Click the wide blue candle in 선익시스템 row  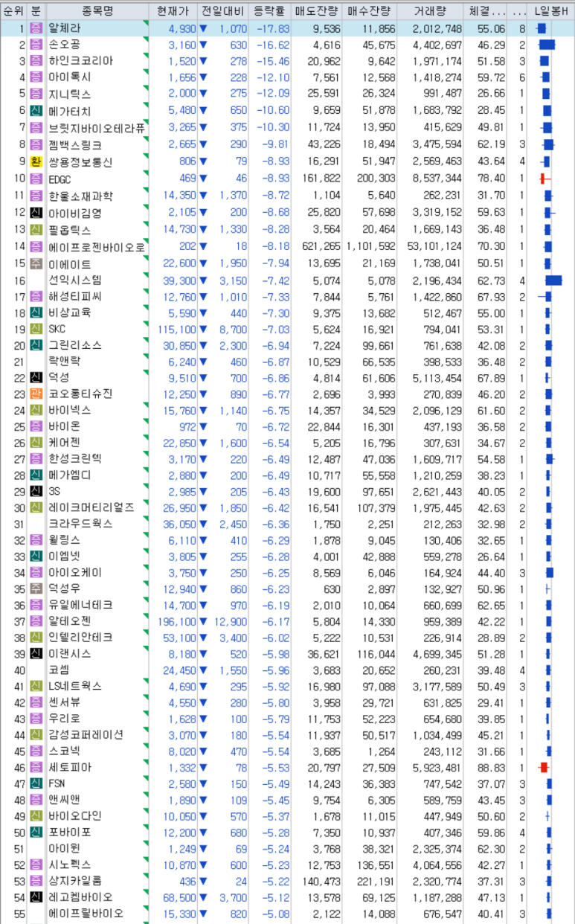pos(553,280)
